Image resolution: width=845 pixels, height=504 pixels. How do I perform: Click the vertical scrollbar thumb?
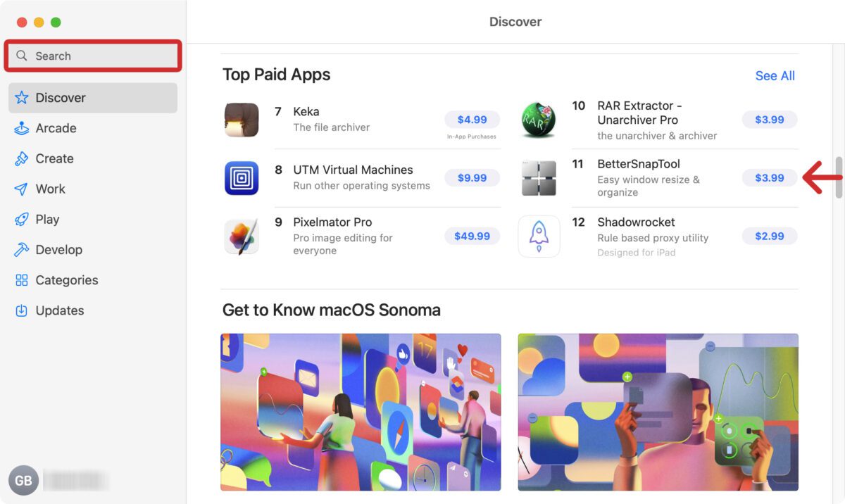coord(839,177)
